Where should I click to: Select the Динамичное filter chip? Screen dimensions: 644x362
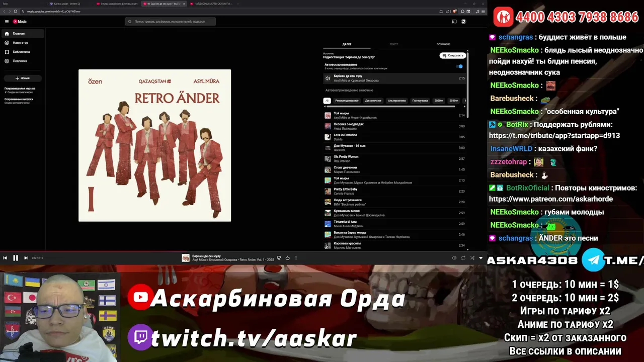(373, 101)
